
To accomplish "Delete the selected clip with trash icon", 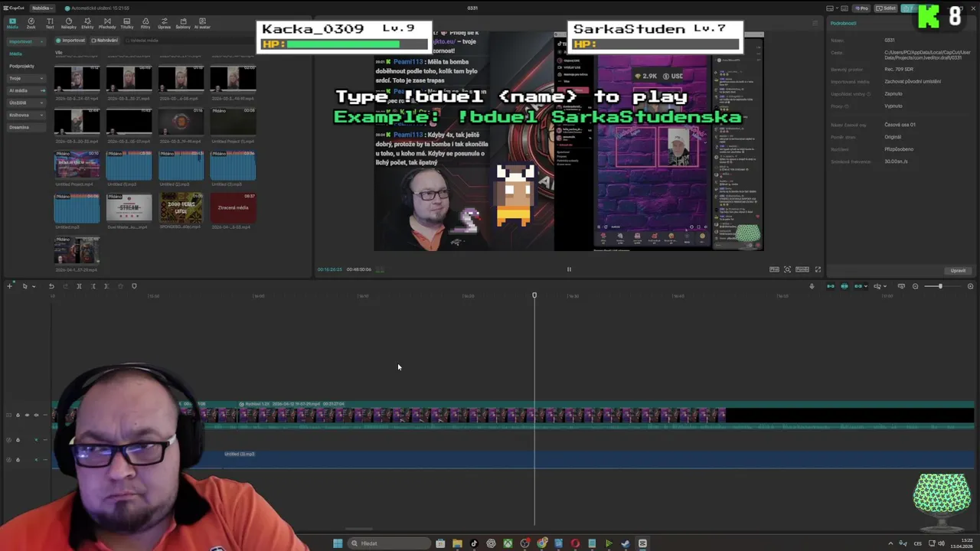I will click(120, 286).
